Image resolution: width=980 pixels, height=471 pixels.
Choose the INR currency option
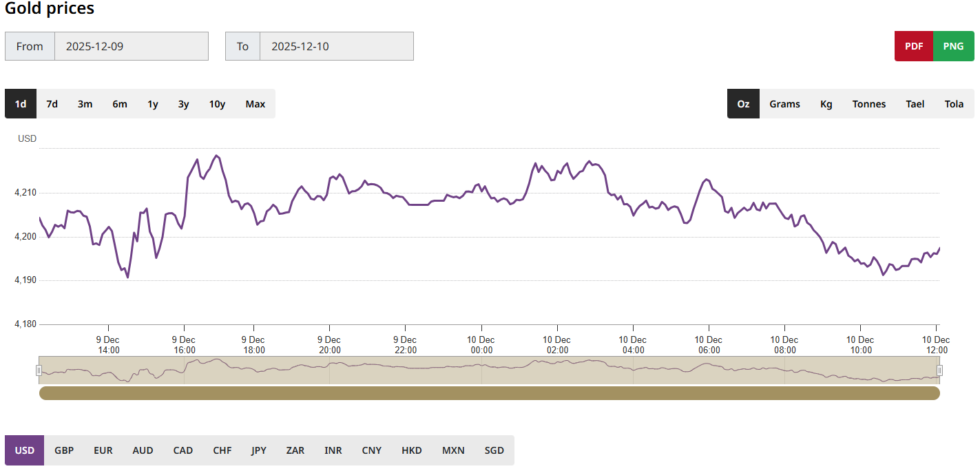point(333,450)
